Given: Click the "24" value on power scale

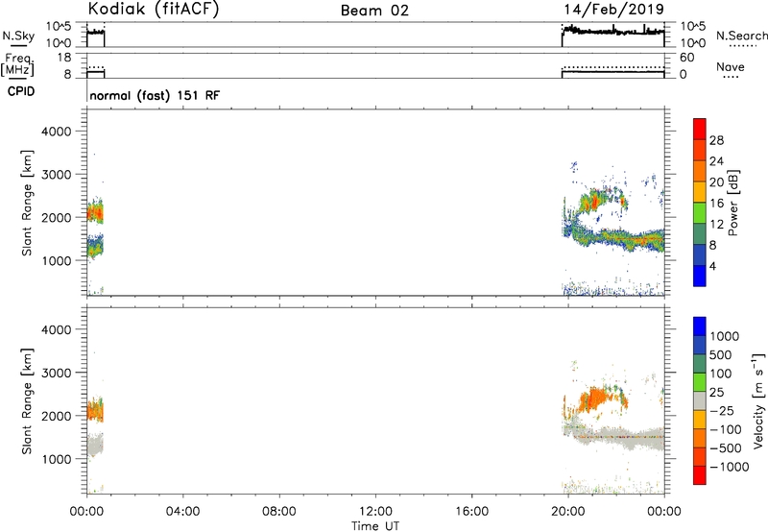Looking at the screenshot, I should pos(716,161).
